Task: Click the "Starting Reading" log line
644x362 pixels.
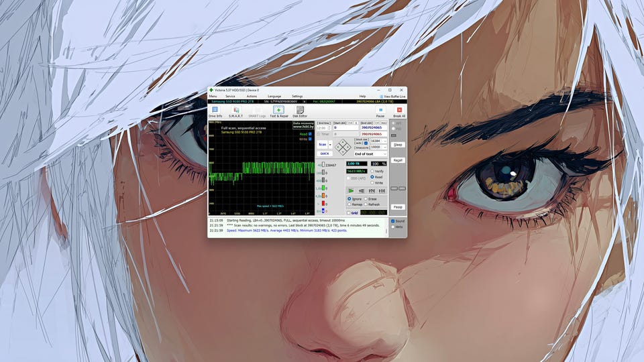Action: click(286, 221)
